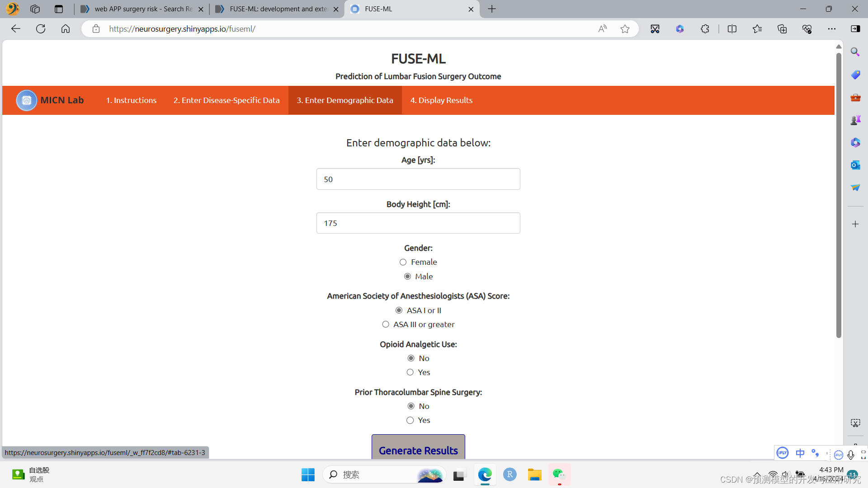Open a new browser tab
Viewport: 868px width, 488px height.
coord(492,9)
